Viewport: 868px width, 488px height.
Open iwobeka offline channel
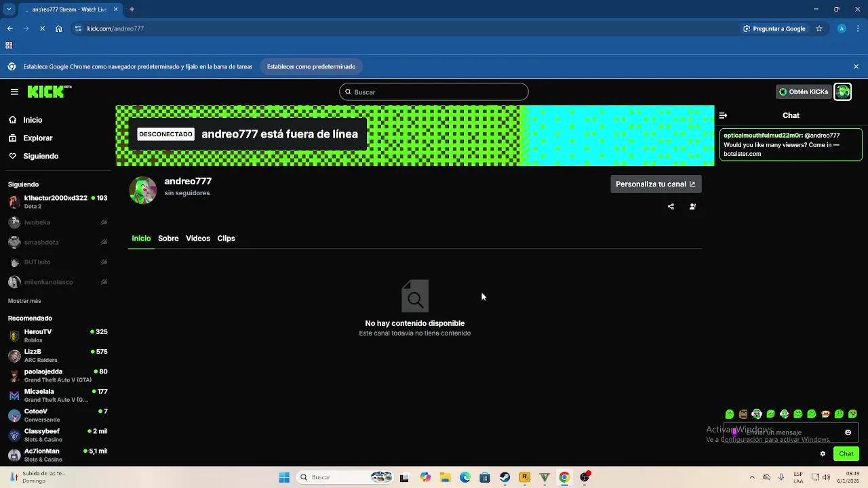point(58,222)
